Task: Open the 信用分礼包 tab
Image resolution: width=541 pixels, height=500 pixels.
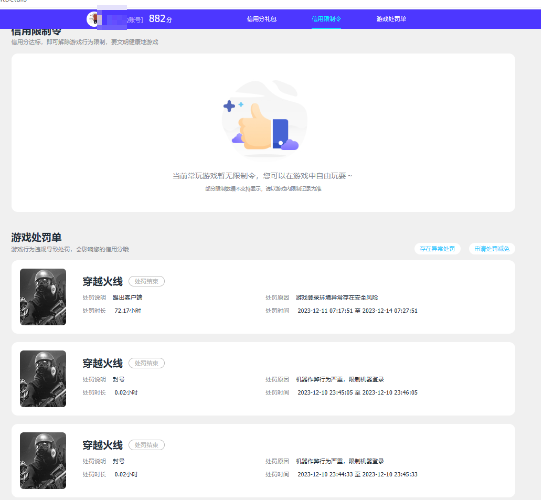Action: [x=262, y=19]
